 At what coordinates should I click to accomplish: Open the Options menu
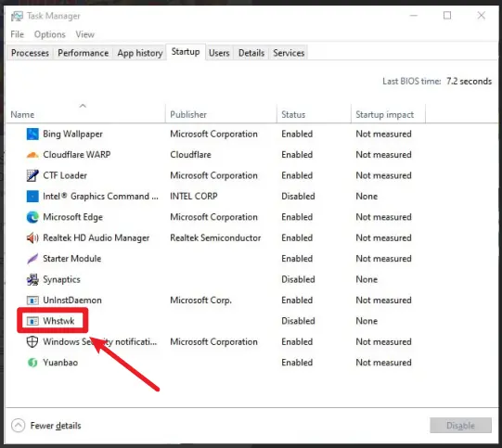tap(49, 34)
